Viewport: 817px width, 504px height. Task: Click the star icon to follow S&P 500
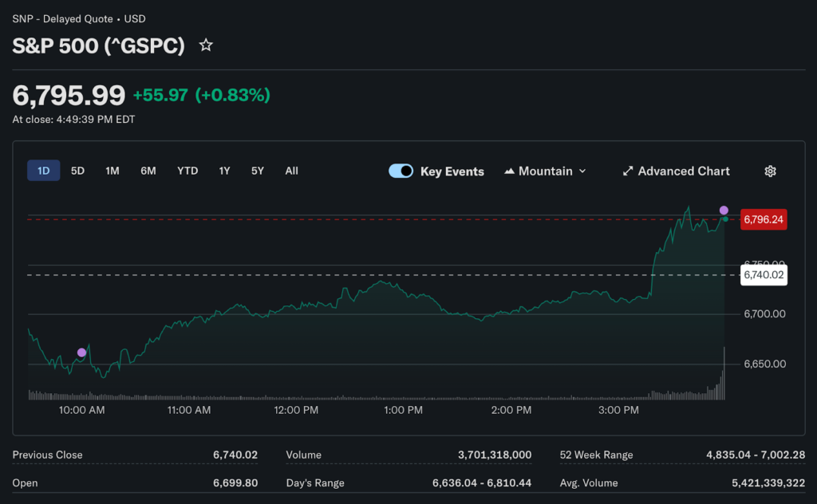point(206,45)
